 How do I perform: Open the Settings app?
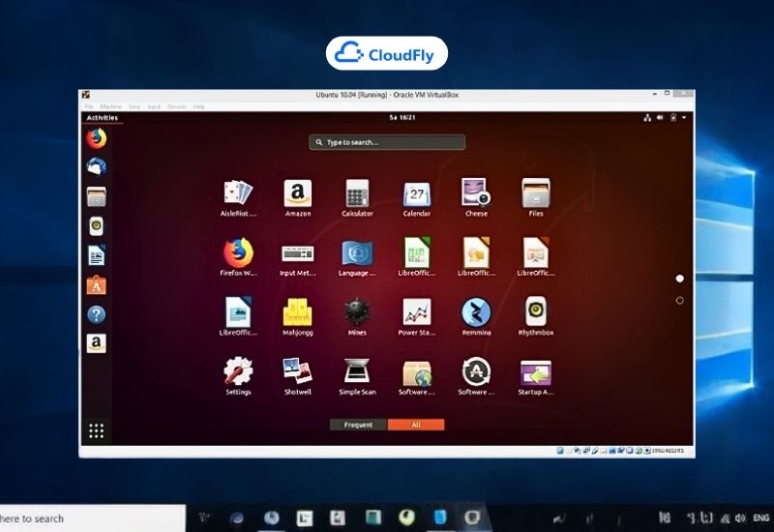238,376
